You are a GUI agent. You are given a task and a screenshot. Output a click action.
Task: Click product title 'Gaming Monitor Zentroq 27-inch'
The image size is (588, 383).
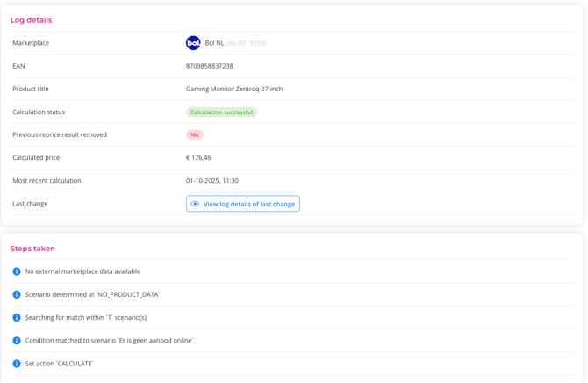coord(234,89)
